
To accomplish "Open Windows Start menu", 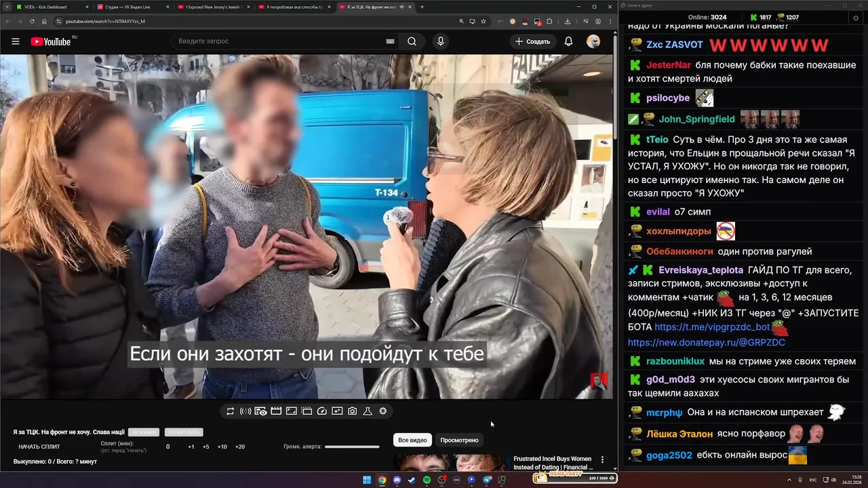I will click(x=367, y=480).
